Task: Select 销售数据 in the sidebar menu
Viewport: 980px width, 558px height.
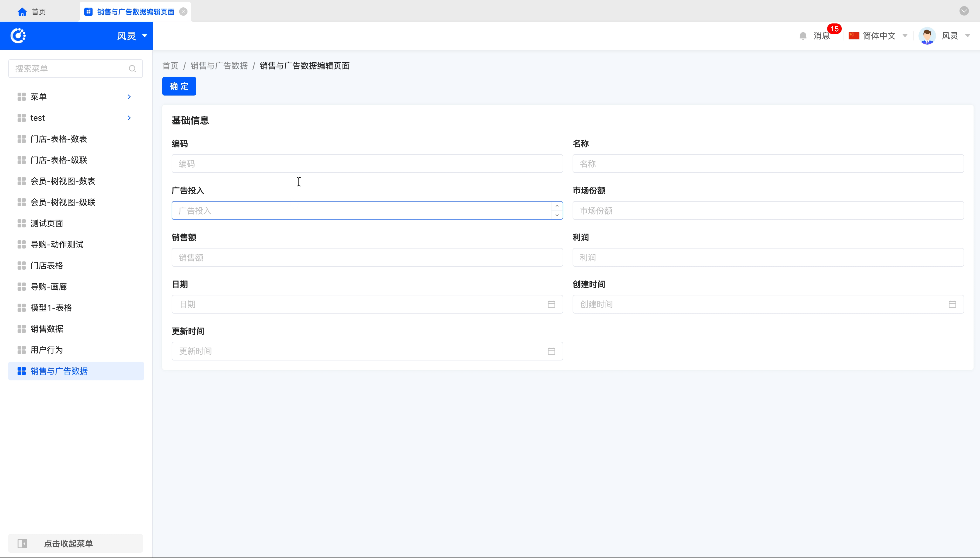Action: point(47,329)
